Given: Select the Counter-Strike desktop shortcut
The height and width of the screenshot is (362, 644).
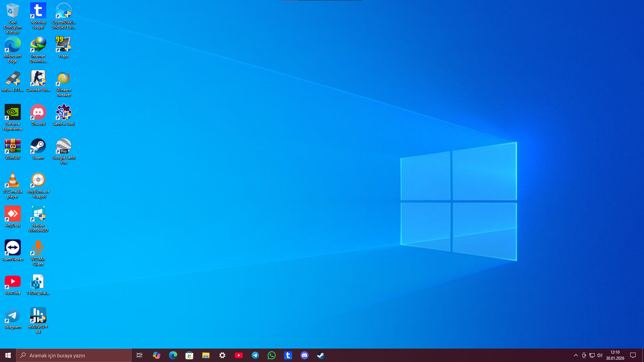Looking at the screenshot, I should tap(38, 81).
